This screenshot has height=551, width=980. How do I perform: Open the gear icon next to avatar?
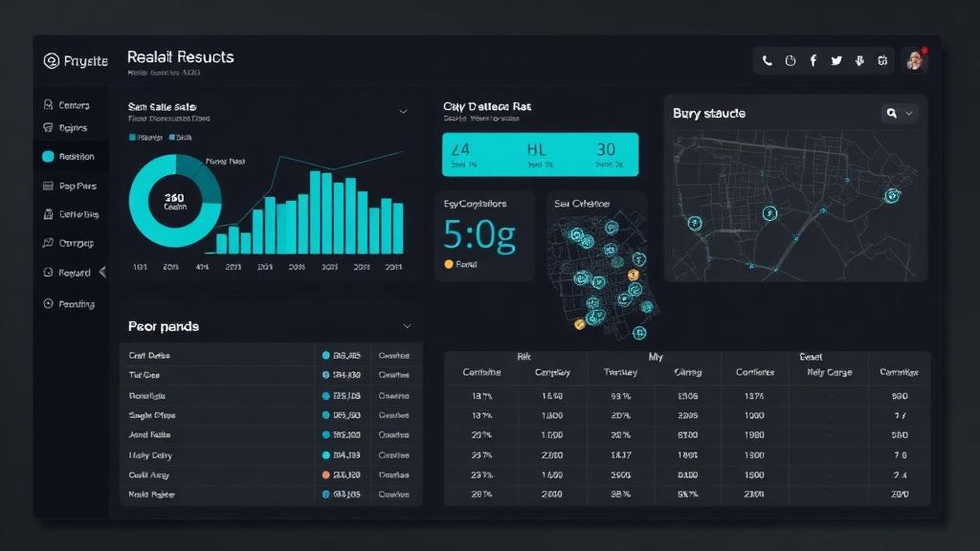point(882,60)
